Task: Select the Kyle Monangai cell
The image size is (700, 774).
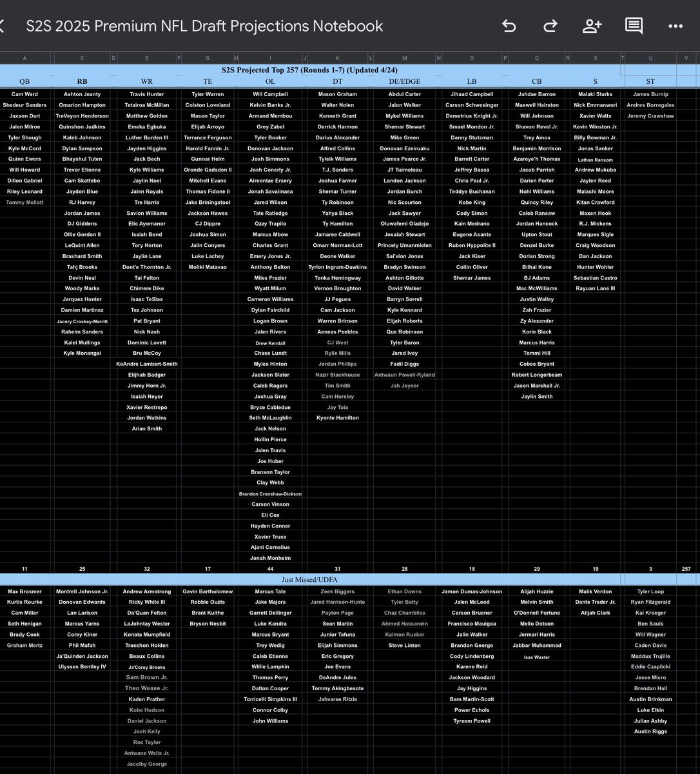Action: tap(82, 353)
